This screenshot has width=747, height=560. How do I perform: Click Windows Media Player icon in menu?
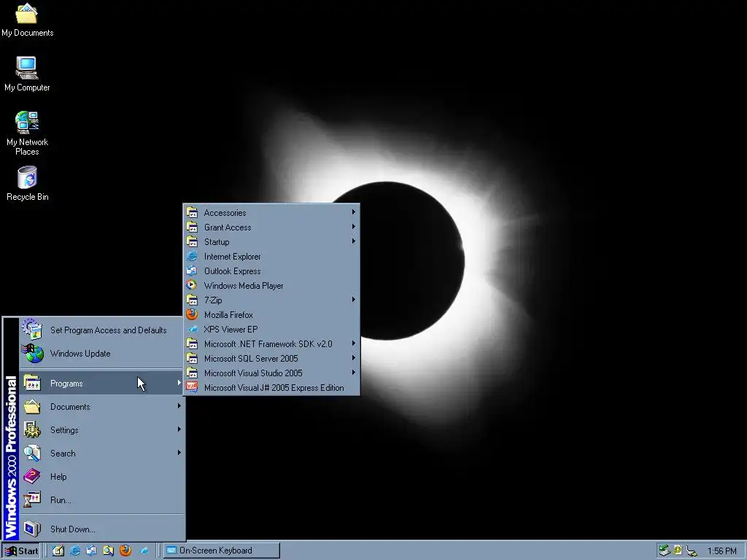click(x=192, y=285)
